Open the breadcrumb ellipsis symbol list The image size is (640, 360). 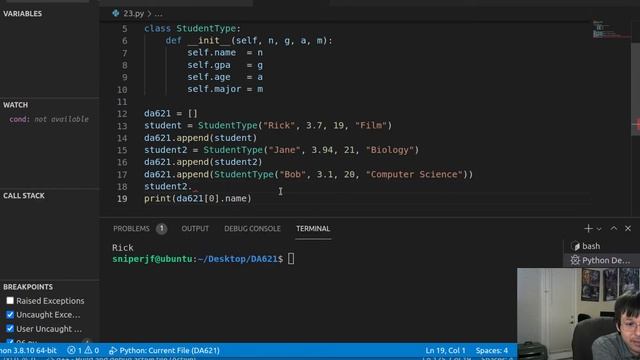tap(158, 13)
